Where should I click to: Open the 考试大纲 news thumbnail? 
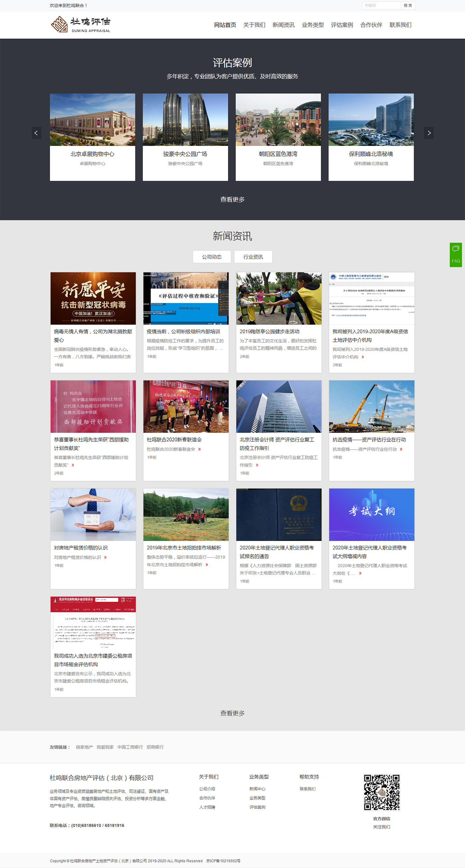pyautogui.click(x=371, y=514)
